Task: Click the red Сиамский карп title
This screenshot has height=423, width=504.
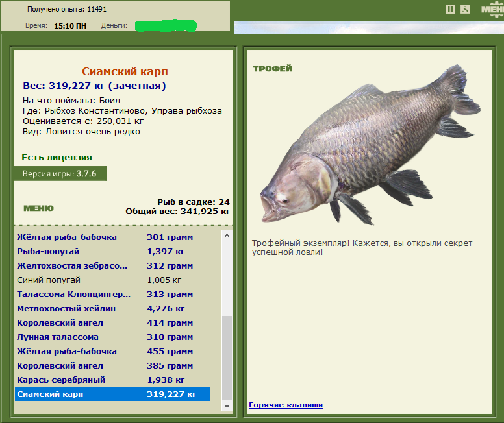Action: click(125, 71)
